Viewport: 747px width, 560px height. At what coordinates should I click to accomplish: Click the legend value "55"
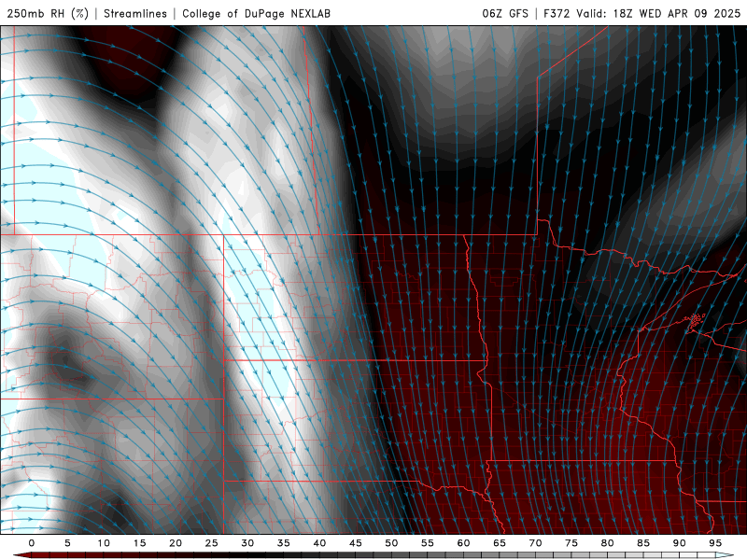pos(428,543)
